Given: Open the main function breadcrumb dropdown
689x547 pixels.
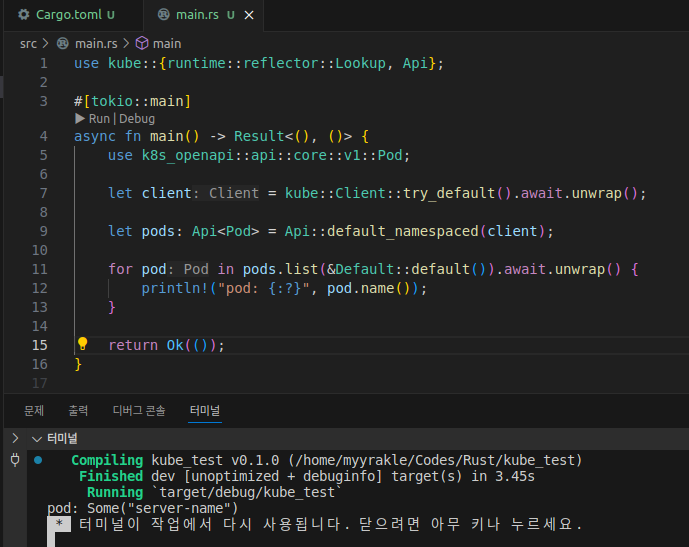Looking at the screenshot, I should coord(167,43).
